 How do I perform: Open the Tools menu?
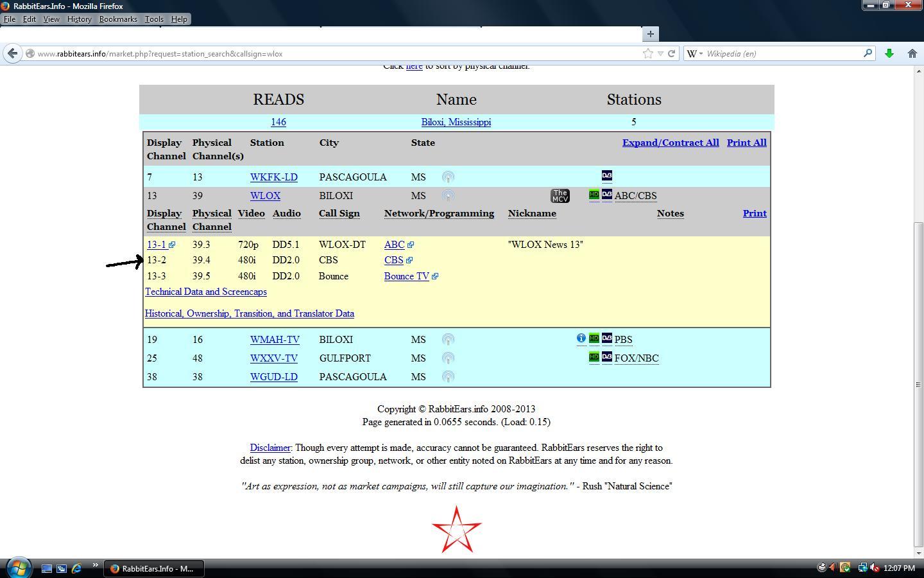(x=154, y=19)
